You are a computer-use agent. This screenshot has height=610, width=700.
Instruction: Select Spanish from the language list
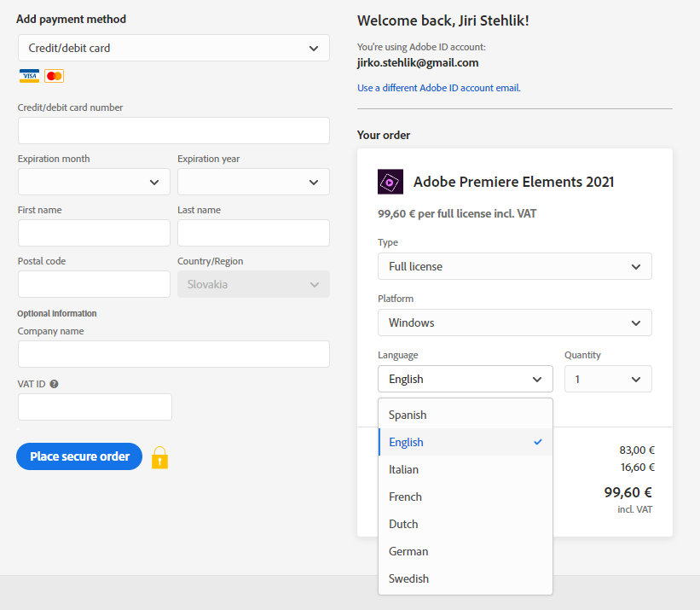pos(408,415)
